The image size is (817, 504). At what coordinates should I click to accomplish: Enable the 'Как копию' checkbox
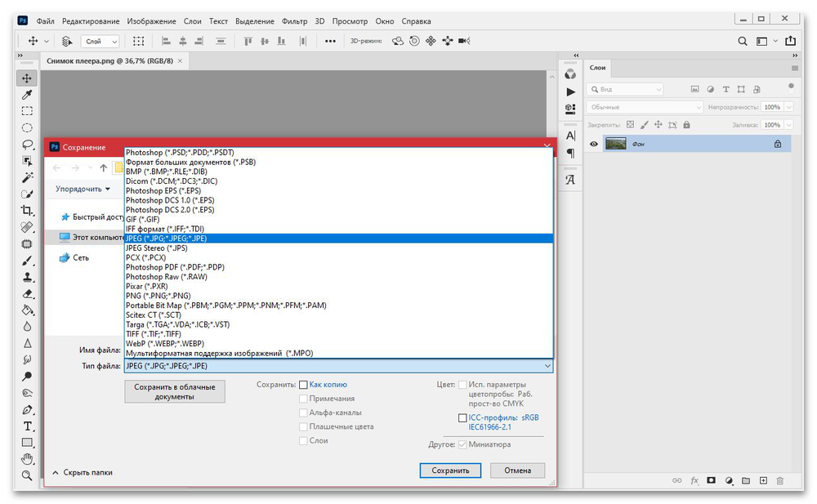pyautogui.click(x=303, y=385)
